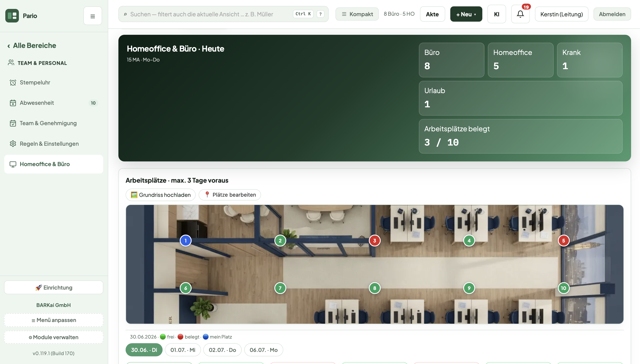Viewport: 640px width, 364px height.
Task: Open Regeln & Einstellungen page
Action: [53, 144]
